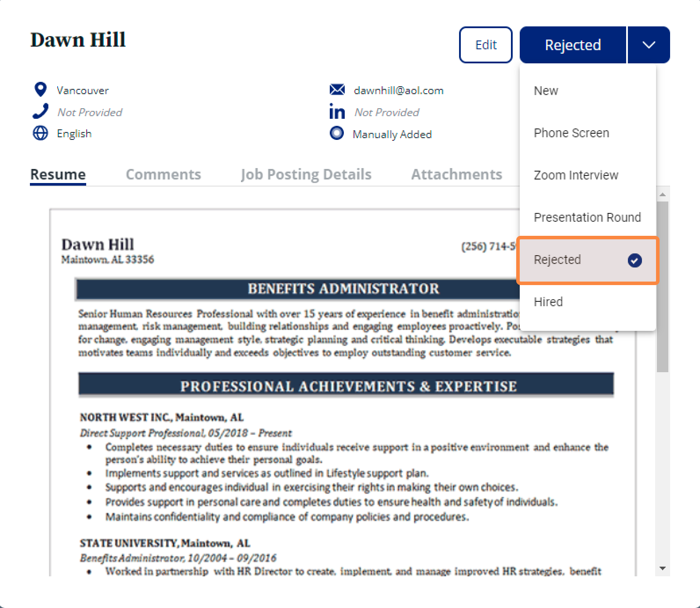Screen dimensions: 700x608
Task: Click phone Not Provided text
Action: coord(90,112)
